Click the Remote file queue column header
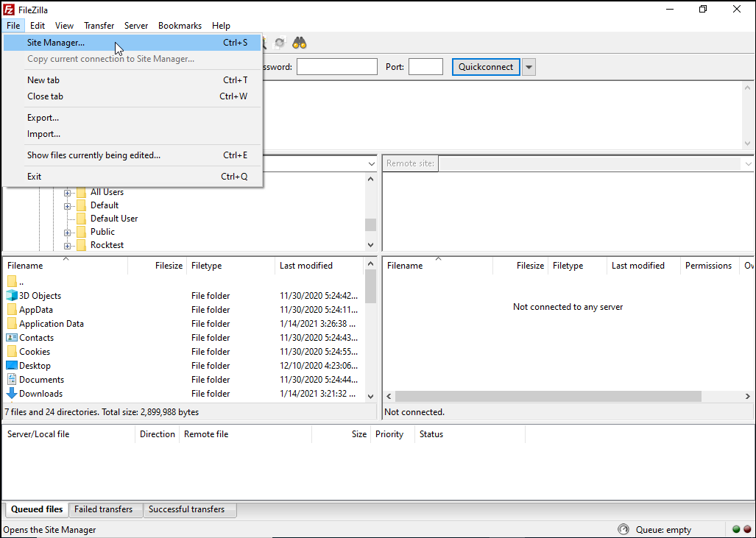The image size is (756, 538). click(x=246, y=434)
